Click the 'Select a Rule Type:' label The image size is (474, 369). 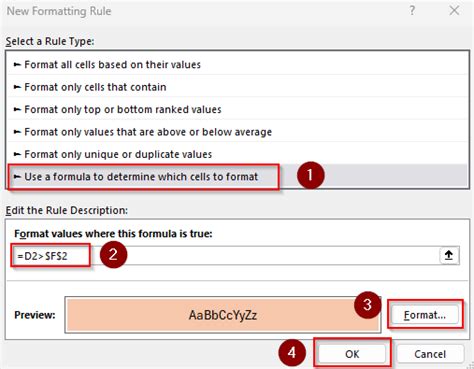point(50,41)
